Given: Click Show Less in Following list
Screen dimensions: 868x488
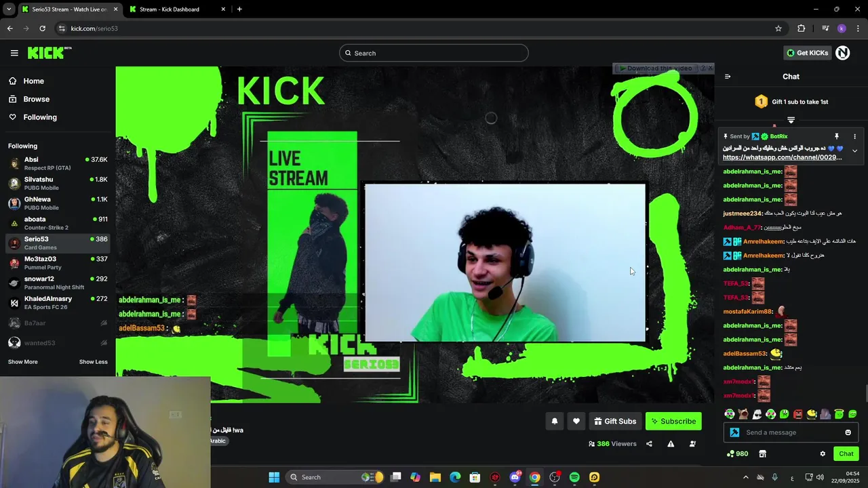Looking at the screenshot, I should (93, 362).
